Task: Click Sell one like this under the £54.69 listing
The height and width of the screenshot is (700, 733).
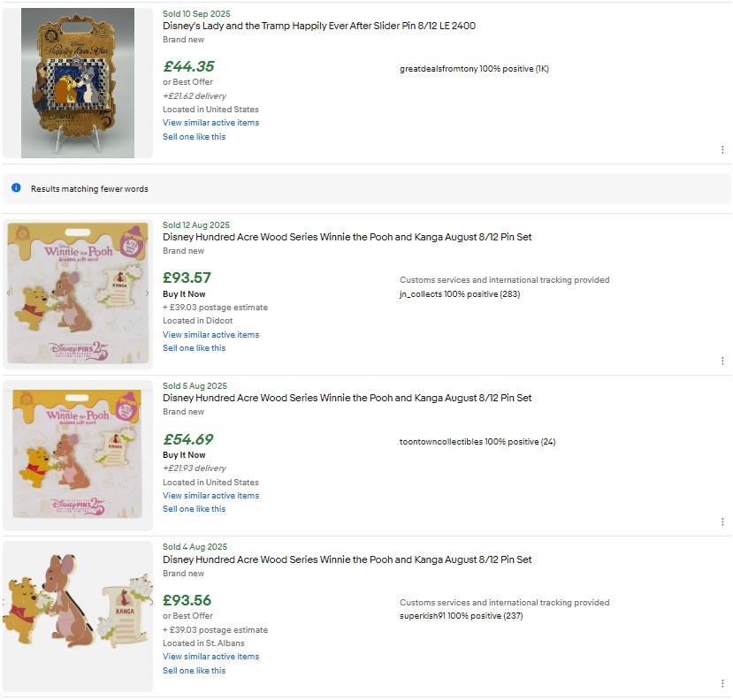Action: pyautogui.click(x=194, y=509)
